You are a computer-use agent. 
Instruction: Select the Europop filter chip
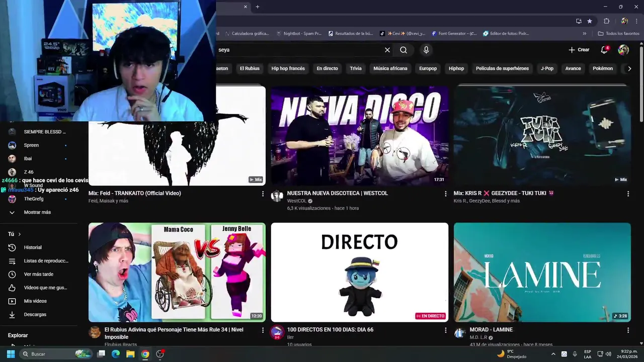[x=428, y=68]
